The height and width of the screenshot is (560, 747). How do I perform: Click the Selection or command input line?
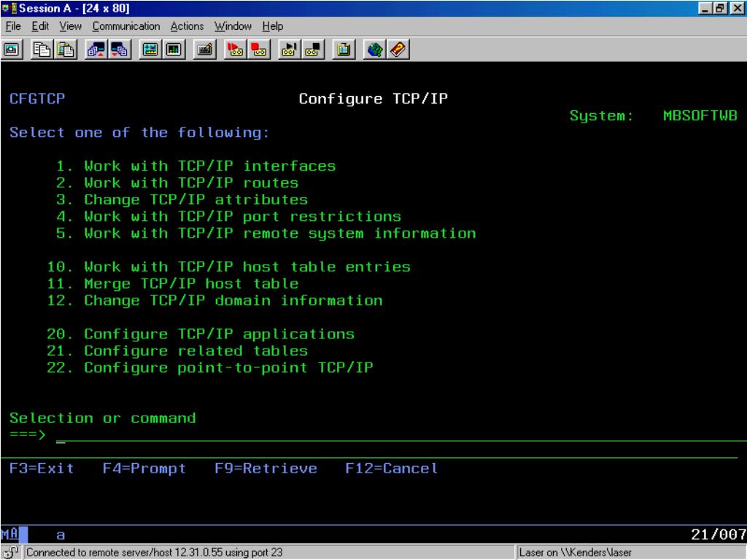400,435
